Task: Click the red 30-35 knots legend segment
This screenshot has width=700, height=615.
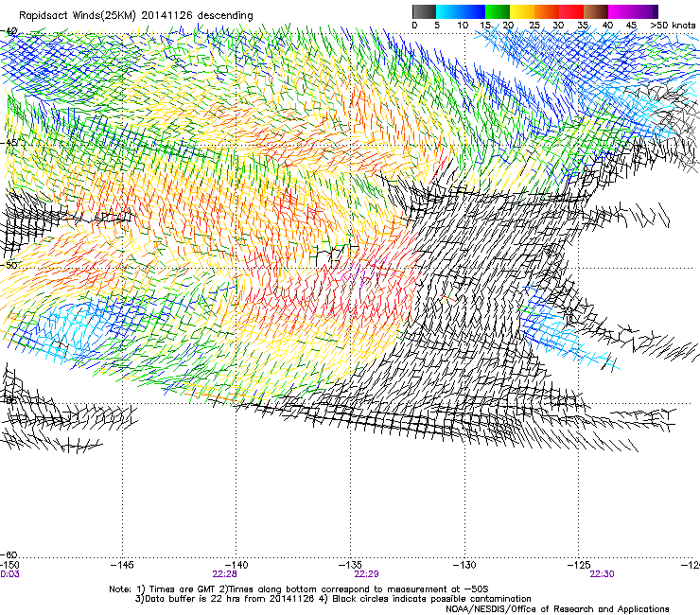Action: tap(571, 11)
